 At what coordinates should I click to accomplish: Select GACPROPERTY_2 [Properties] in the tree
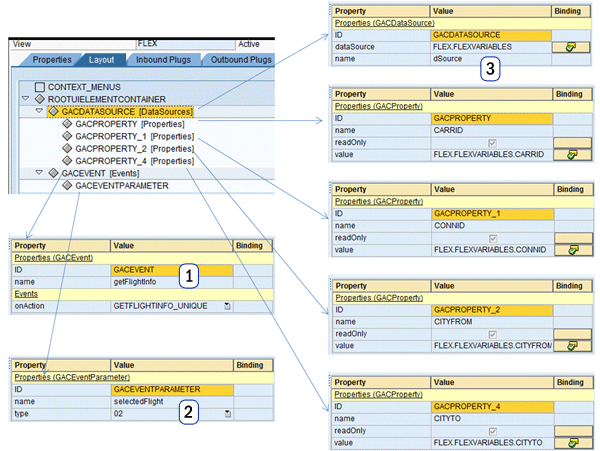click(x=134, y=148)
